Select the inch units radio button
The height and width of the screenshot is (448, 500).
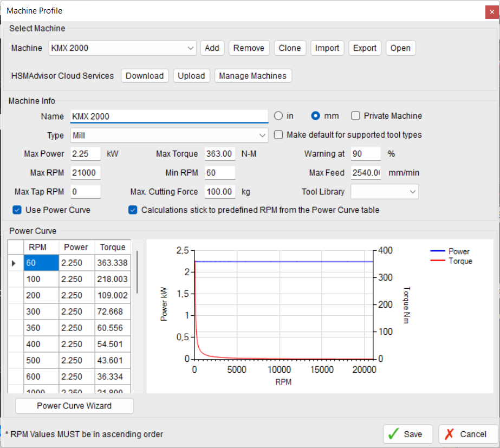[x=278, y=116]
